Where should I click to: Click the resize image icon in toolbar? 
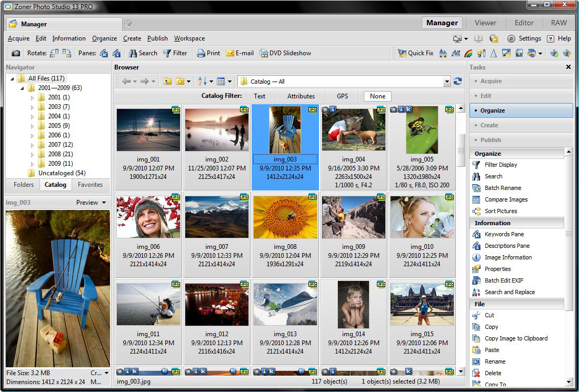(x=506, y=53)
